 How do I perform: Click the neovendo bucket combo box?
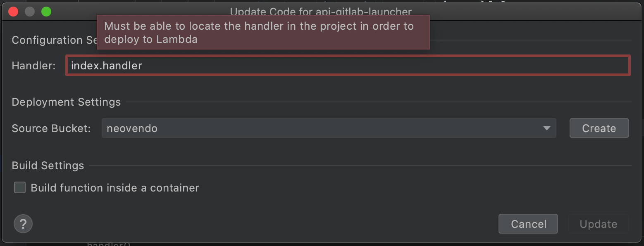[289, 128]
